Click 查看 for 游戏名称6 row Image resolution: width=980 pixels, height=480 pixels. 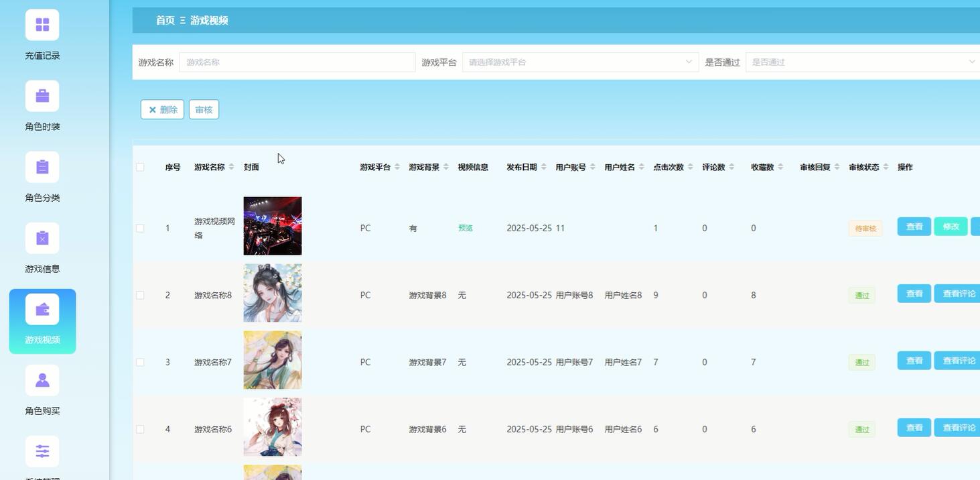914,428
